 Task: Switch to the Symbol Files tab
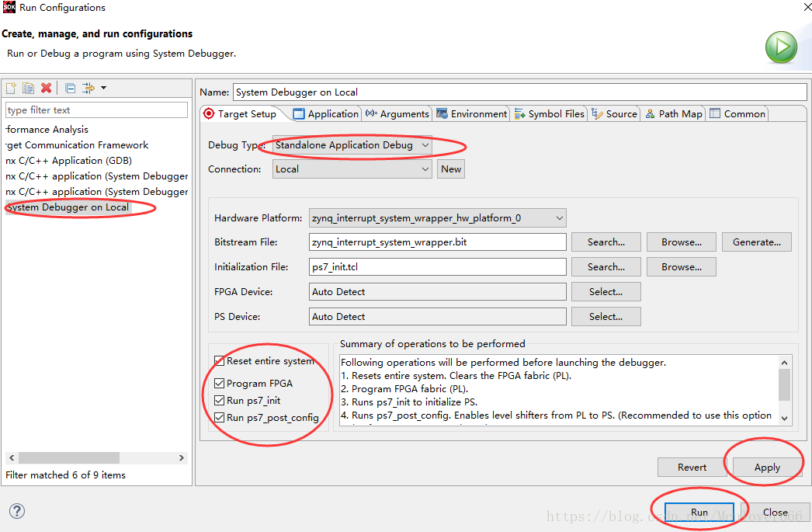(x=549, y=113)
